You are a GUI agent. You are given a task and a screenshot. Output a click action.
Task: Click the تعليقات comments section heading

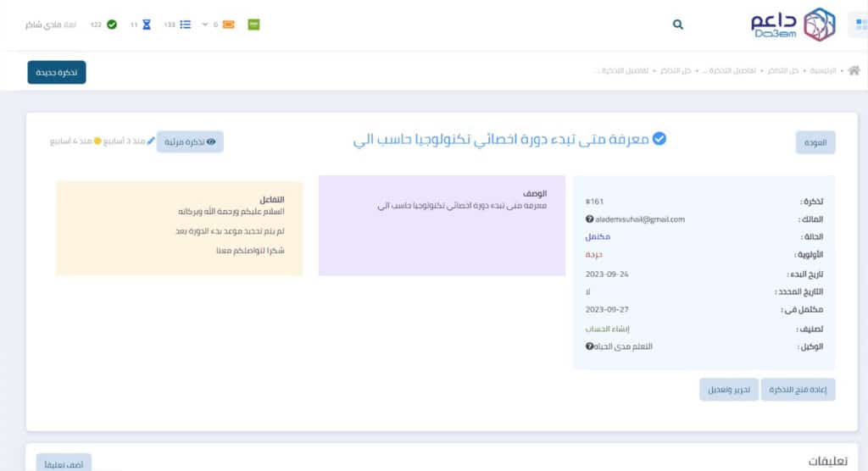(827, 462)
